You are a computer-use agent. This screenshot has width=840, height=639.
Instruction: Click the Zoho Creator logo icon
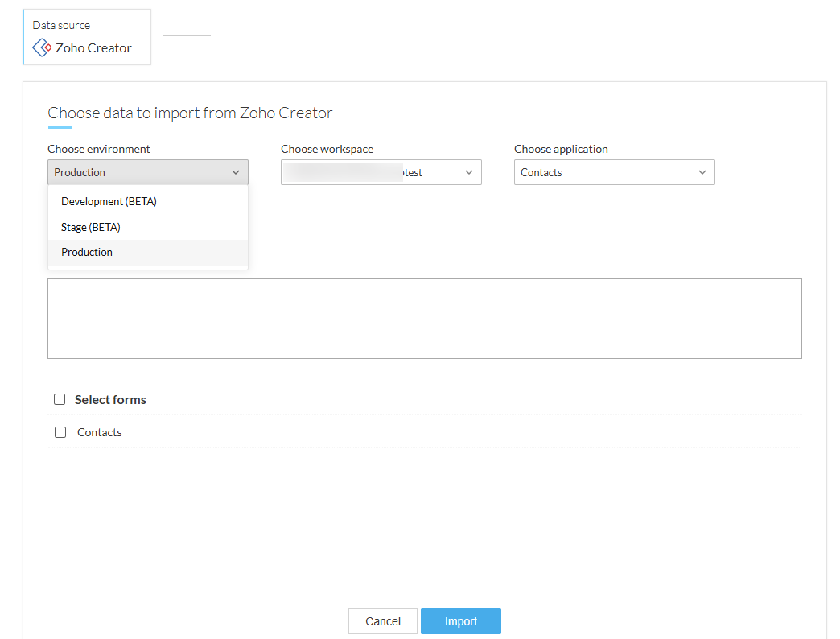click(42, 48)
